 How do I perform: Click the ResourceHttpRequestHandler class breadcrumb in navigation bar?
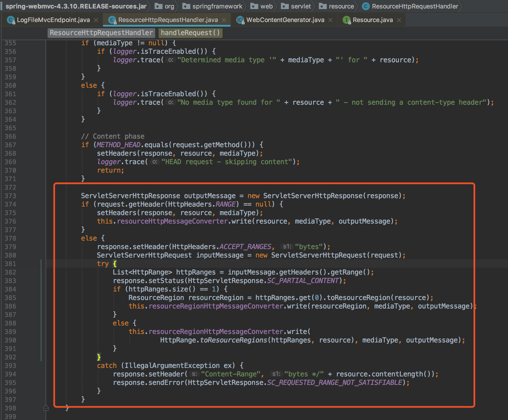[x=415, y=6]
